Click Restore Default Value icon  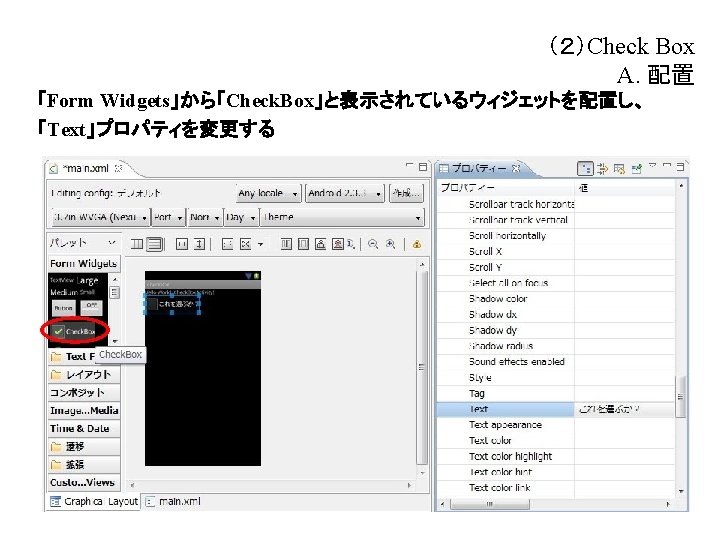click(x=619, y=169)
